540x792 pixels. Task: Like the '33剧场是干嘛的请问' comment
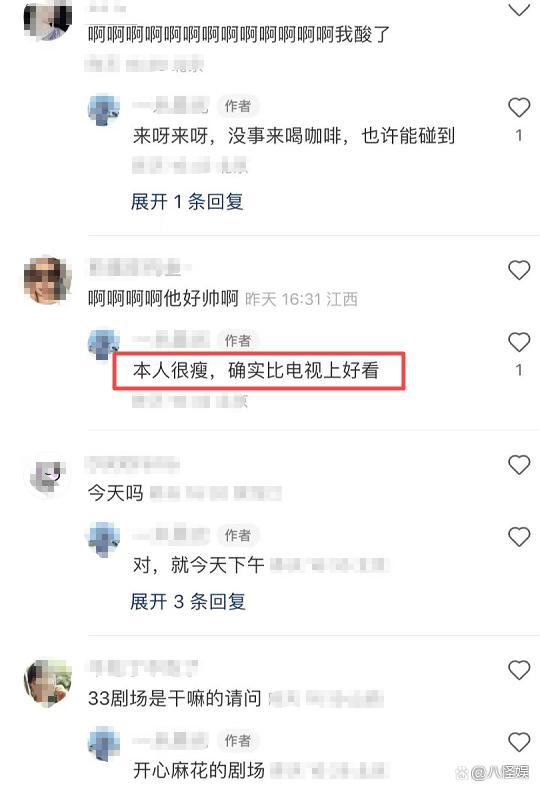[x=519, y=670]
